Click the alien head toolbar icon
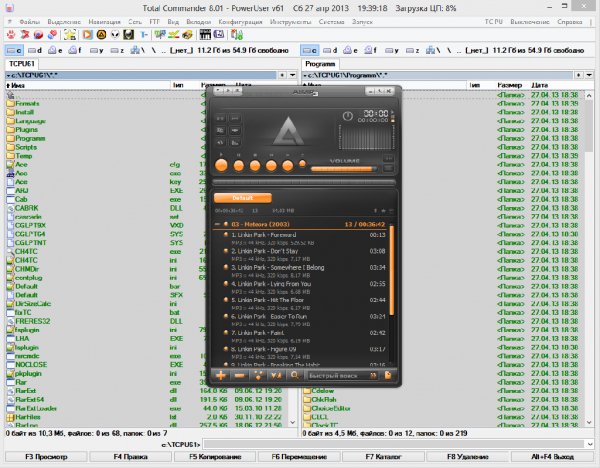This screenshot has width=600, height=468. (115, 35)
